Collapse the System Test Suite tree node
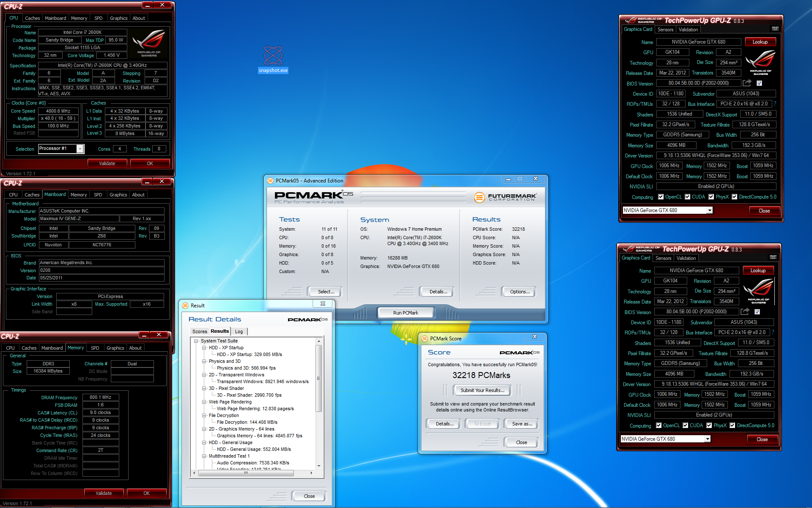 point(196,341)
